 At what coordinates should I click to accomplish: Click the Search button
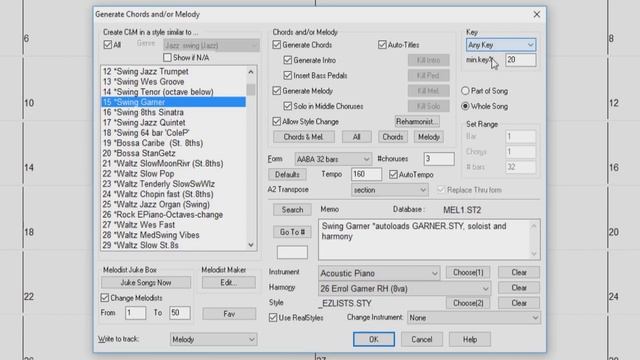(x=292, y=210)
